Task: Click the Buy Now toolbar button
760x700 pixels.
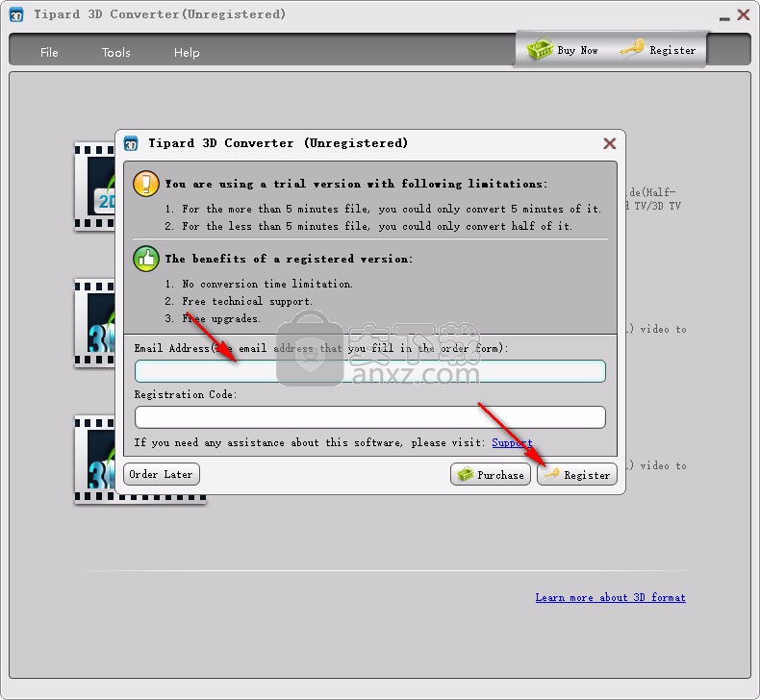Action: tap(562, 50)
